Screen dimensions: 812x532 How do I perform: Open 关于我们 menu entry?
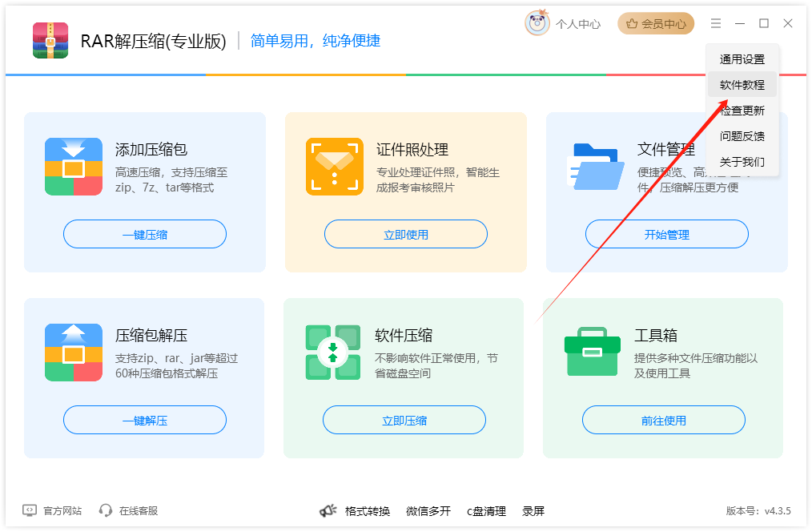[742, 162]
